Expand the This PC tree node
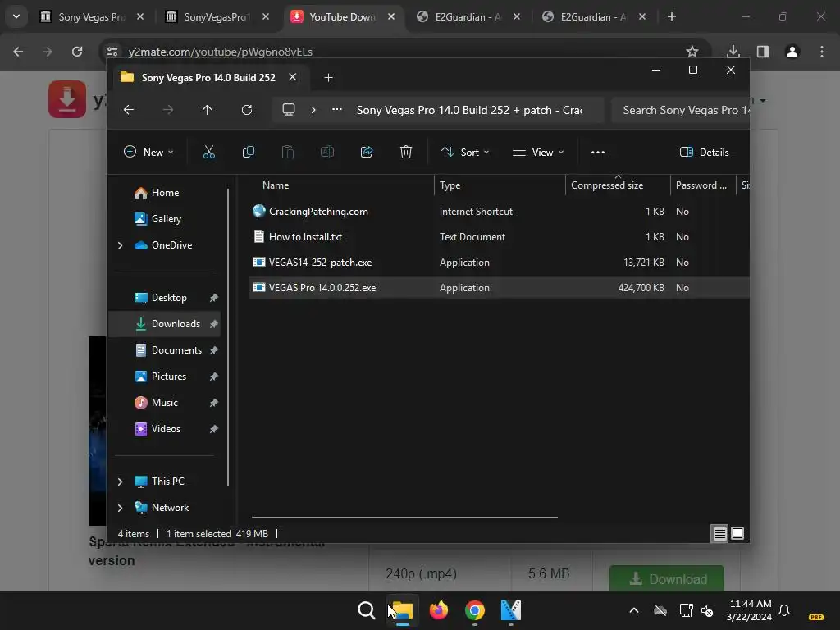This screenshot has width=840, height=630. pyautogui.click(x=120, y=482)
